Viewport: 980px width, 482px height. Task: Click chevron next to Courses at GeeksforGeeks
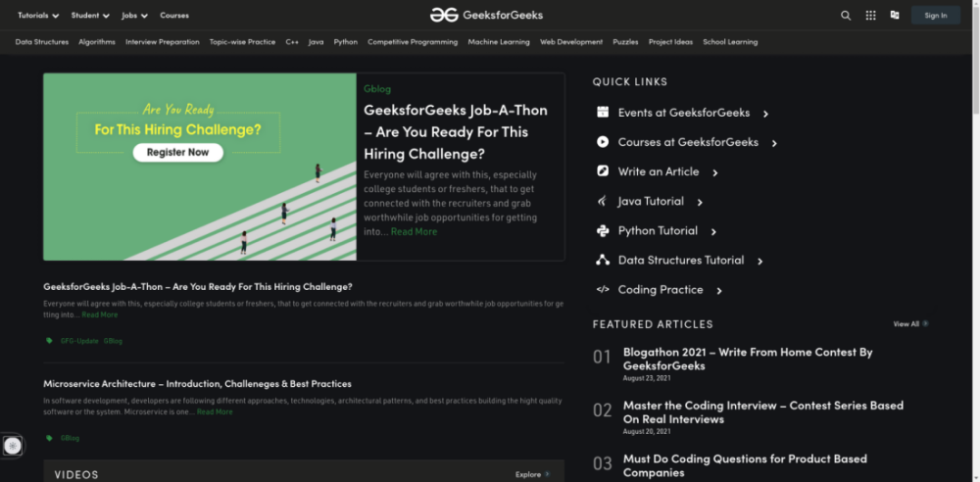(x=774, y=143)
